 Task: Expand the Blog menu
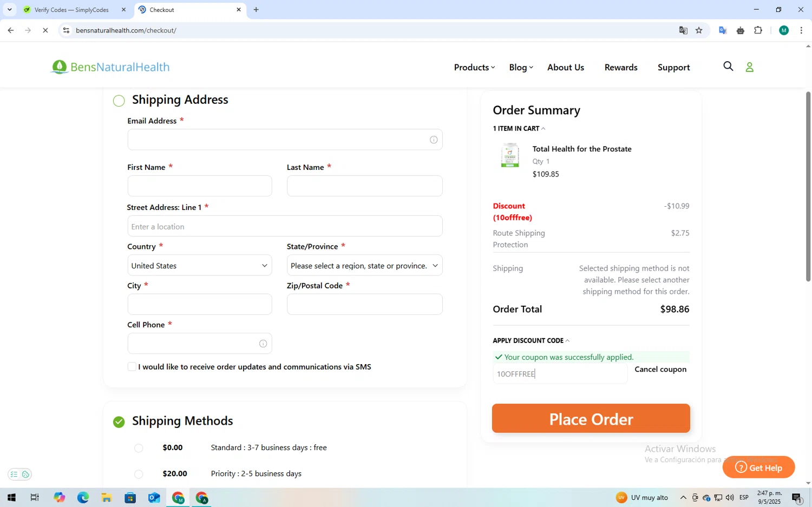pyautogui.click(x=521, y=67)
